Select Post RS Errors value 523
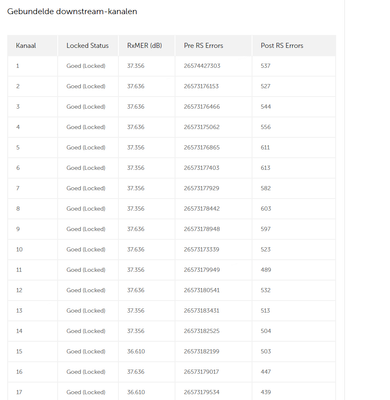 (x=266, y=249)
